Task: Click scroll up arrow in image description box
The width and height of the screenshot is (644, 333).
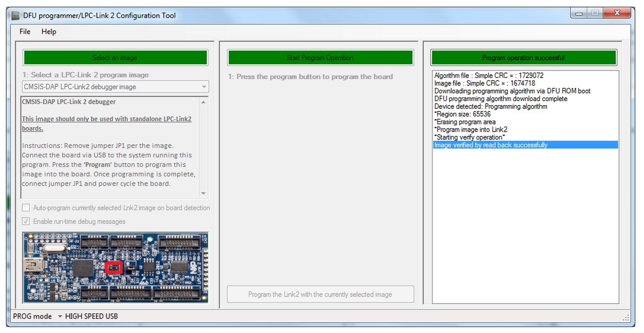Action: point(203,102)
